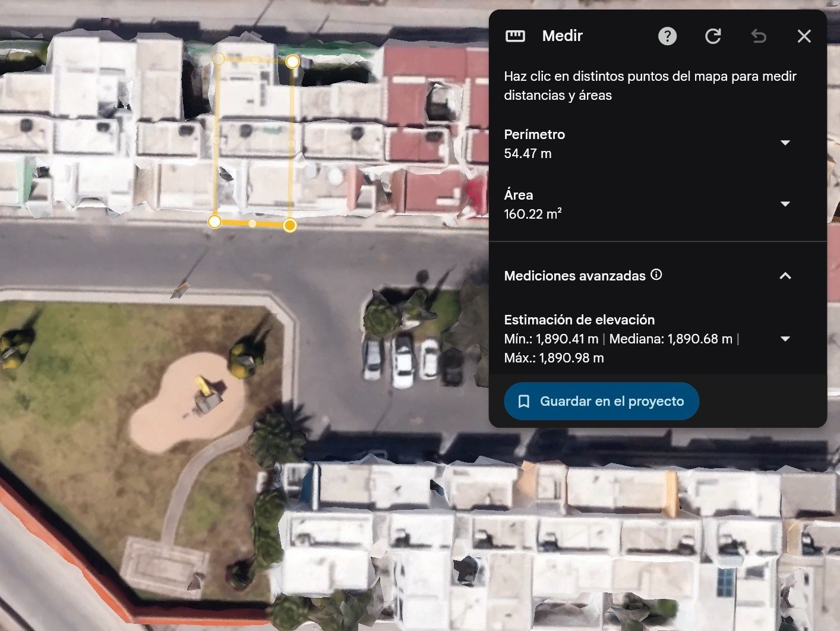Click the ruler icon beside Medir
Screen dimensions: 840x631
[515, 36]
